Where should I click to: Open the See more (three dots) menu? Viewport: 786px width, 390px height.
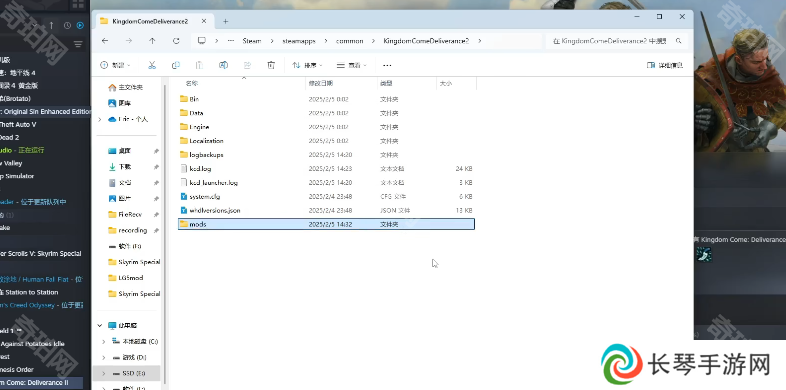point(387,65)
